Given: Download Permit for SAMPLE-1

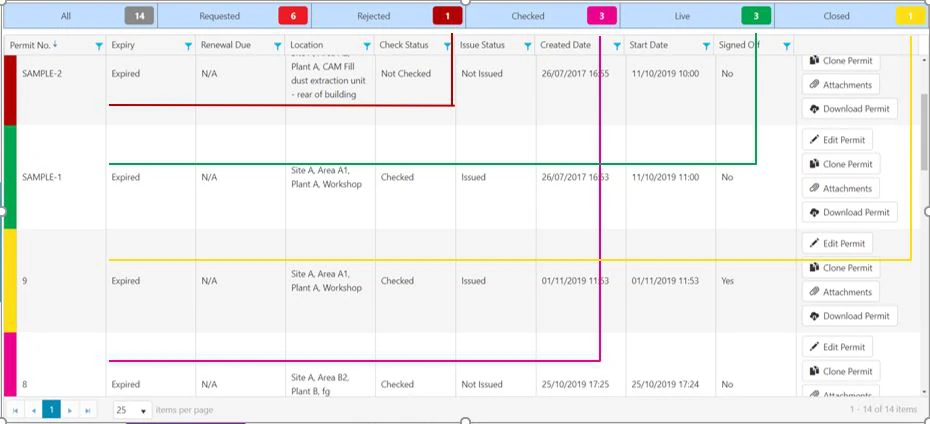Looking at the screenshot, I should point(849,212).
